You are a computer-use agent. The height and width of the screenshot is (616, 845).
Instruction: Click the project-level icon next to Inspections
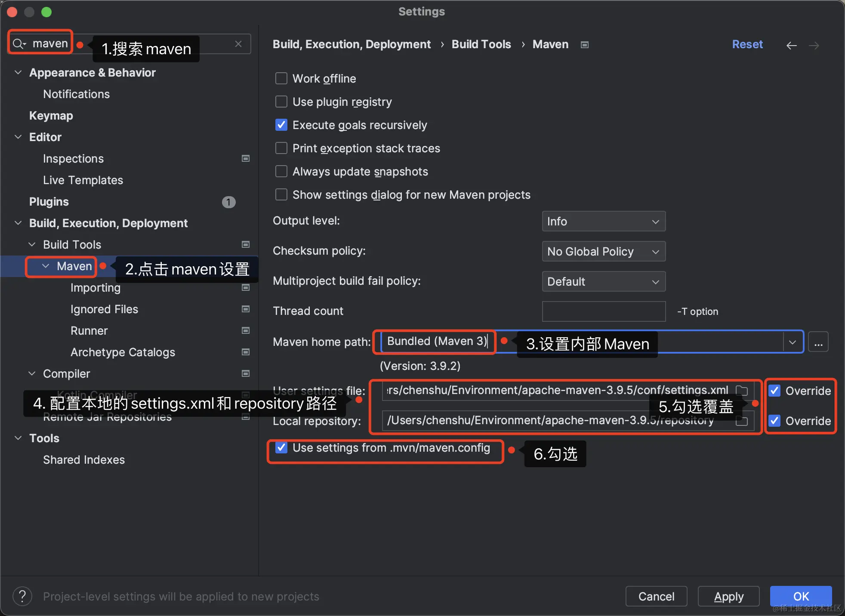[246, 158]
